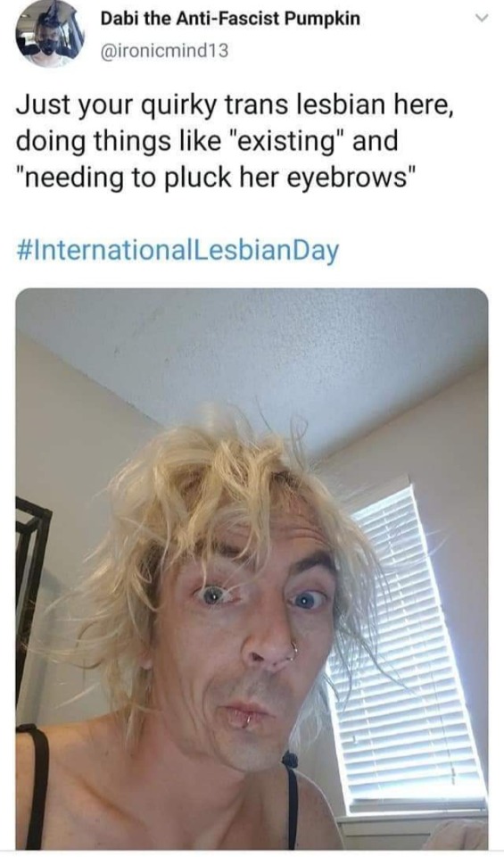Click the display name Dabi the Anti-Fascist Pumpkin
504x857 pixels.
pyautogui.click(x=230, y=19)
